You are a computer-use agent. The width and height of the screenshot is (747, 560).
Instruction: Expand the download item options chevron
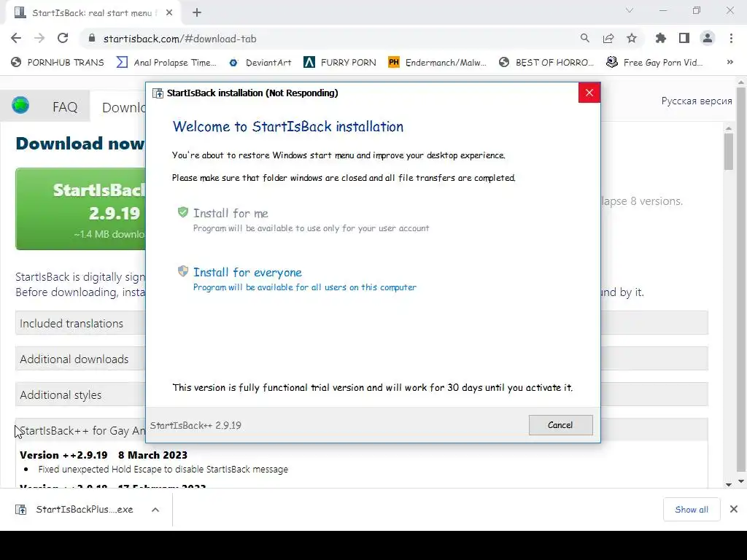point(155,510)
